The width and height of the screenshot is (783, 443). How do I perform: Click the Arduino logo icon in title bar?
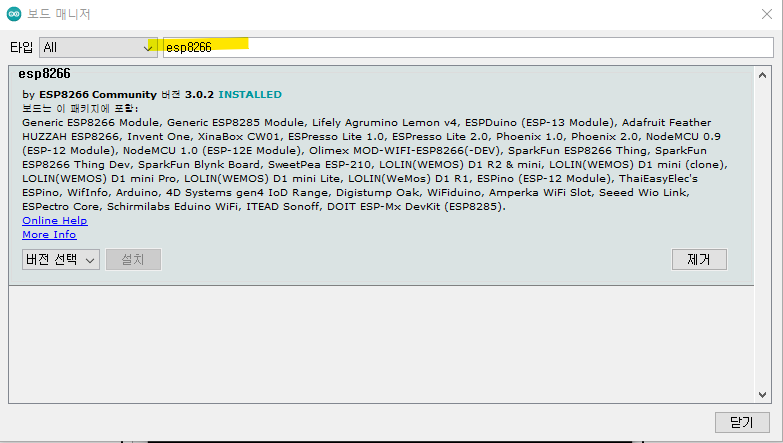tap(13, 14)
